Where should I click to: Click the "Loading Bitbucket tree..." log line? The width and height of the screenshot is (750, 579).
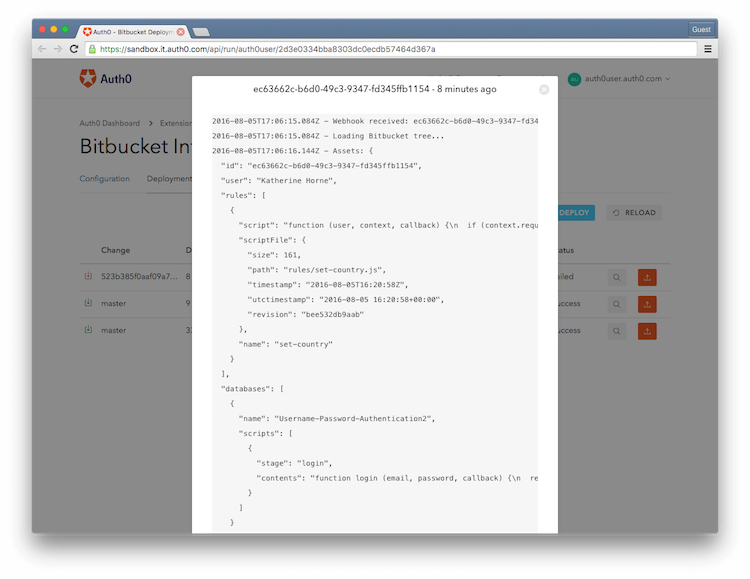click(328, 136)
